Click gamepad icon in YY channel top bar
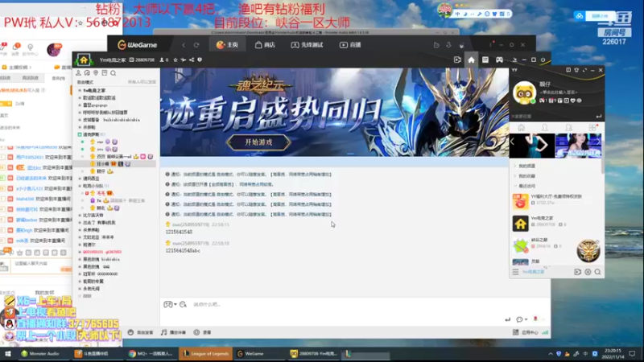644x362 pixels. pyautogui.click(x=499, y=60)
